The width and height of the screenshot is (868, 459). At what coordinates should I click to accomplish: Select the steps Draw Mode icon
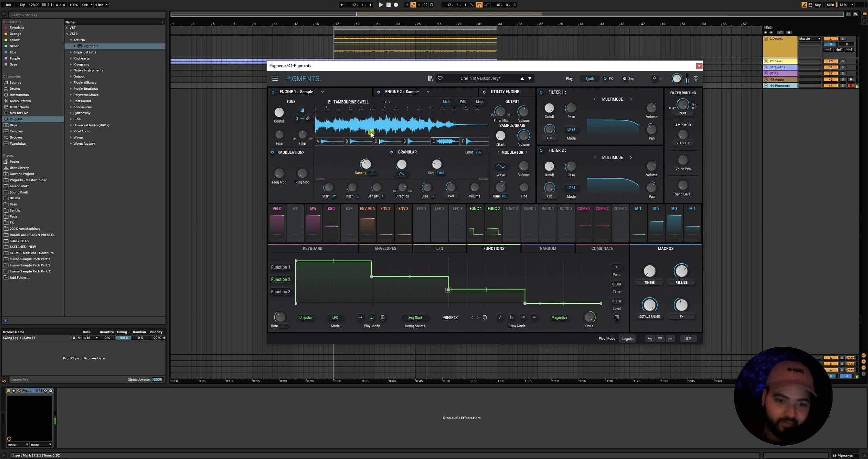tap(511, 317)
